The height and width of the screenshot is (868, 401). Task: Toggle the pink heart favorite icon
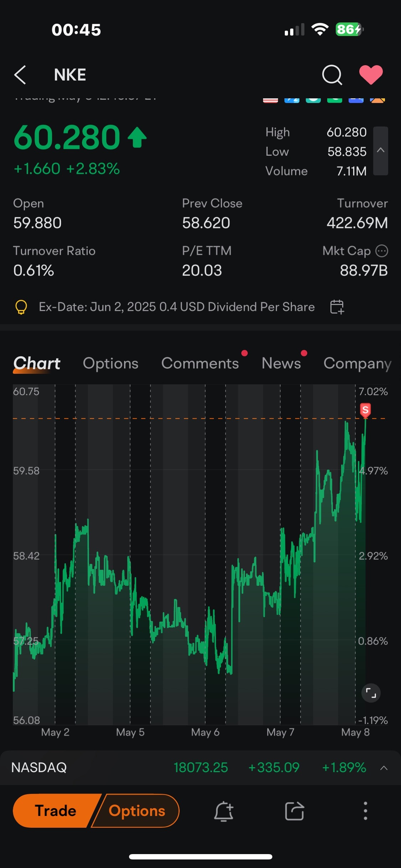tap(371, 75)
